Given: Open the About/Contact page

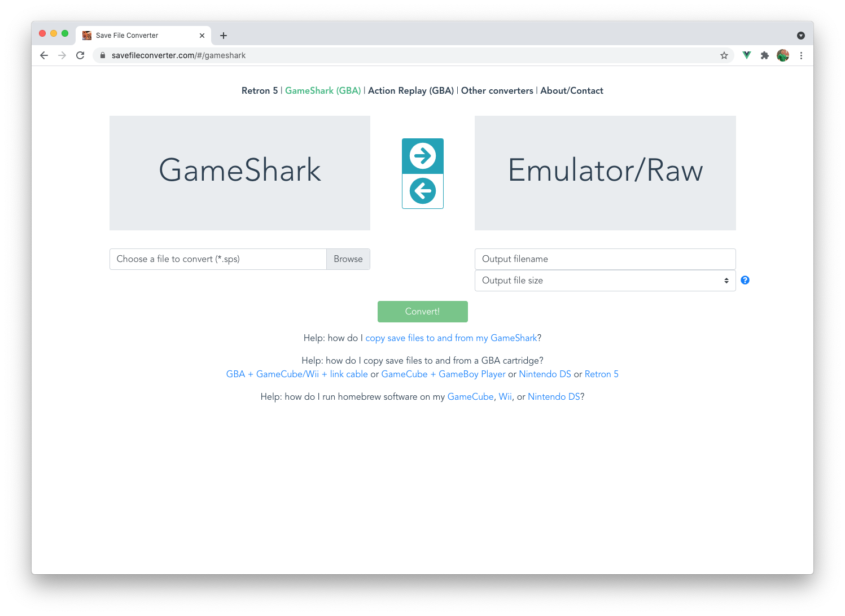Looking at the screenshot, I should [x=572, y=91].
